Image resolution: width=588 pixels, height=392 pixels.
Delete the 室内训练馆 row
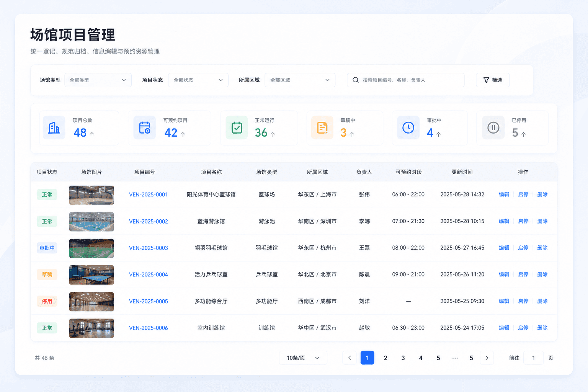pyautogui.click(x=542, y=328)
